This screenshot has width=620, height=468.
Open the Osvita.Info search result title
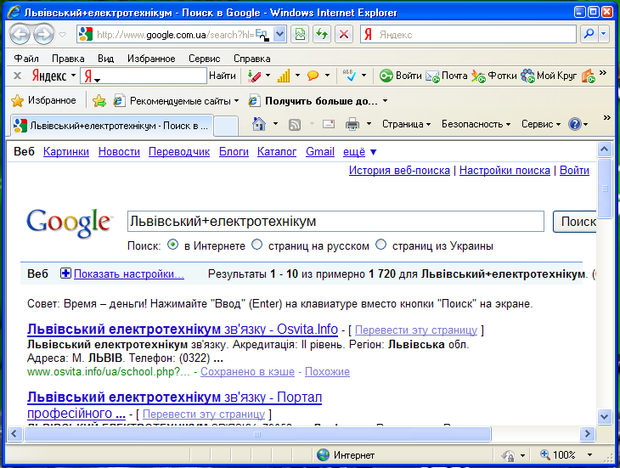click(182, 329)
